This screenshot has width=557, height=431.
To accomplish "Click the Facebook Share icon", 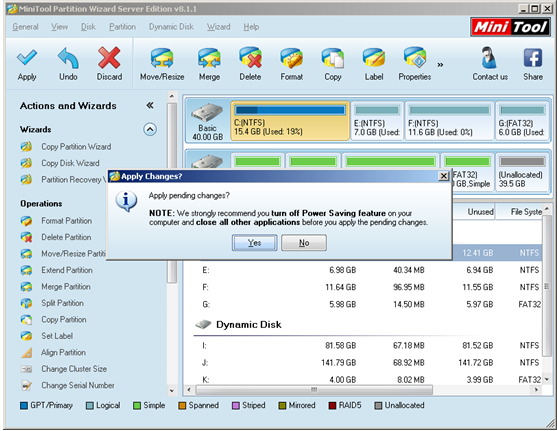I will [x=533, y=58].
